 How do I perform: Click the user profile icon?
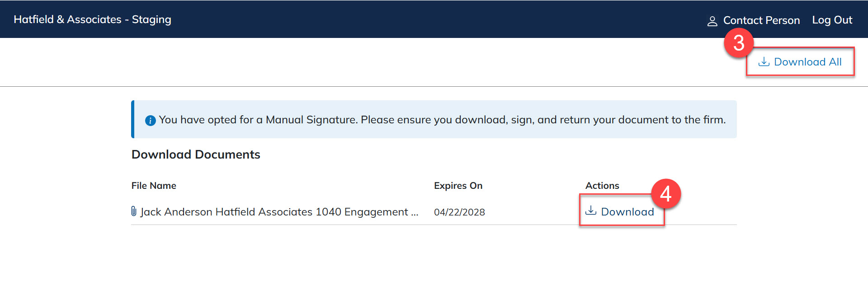coord(712,21)
